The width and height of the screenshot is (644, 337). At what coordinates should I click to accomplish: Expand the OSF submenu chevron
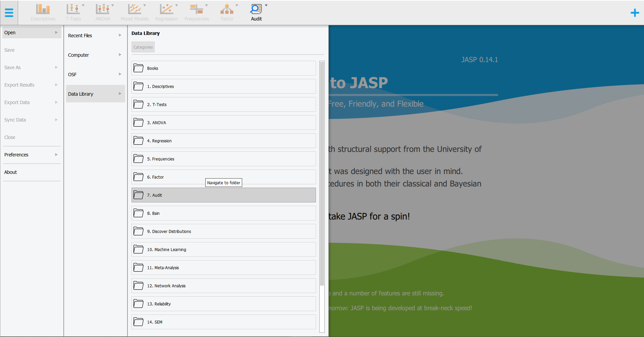coord(120,74)
